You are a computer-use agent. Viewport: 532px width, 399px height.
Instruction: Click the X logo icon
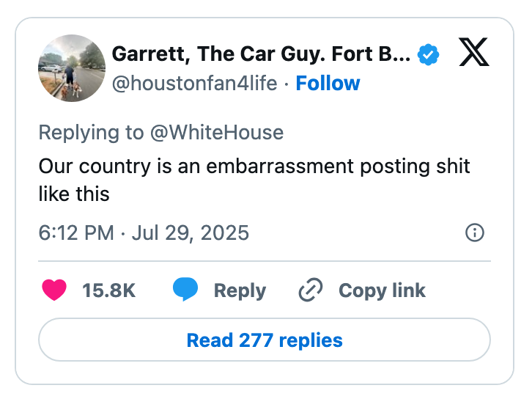(474, 53)
